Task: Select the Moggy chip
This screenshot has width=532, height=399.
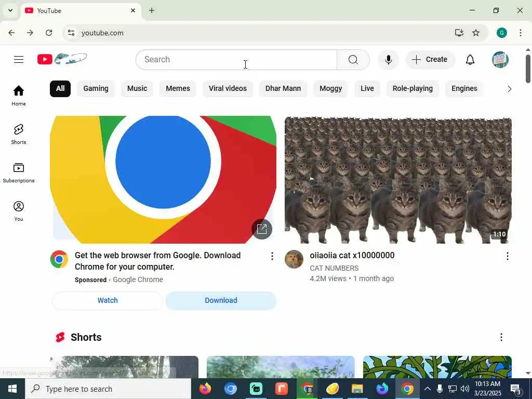Action: (331, 88)
